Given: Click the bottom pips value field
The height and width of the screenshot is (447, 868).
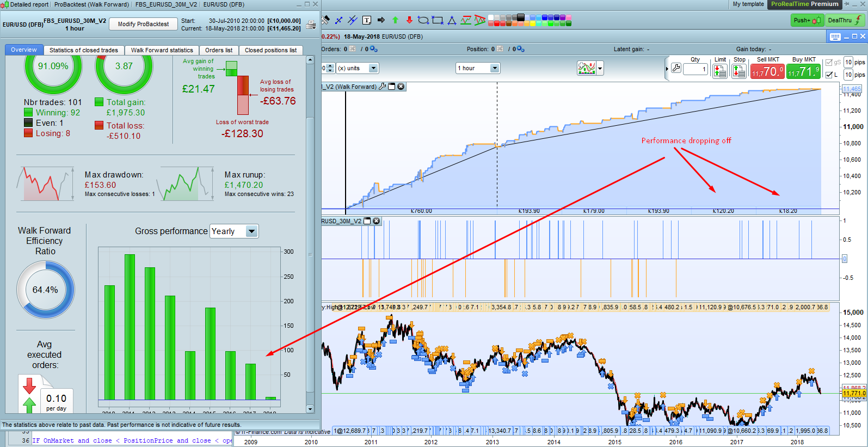Looking at the screenshot, I should point(848,75).
